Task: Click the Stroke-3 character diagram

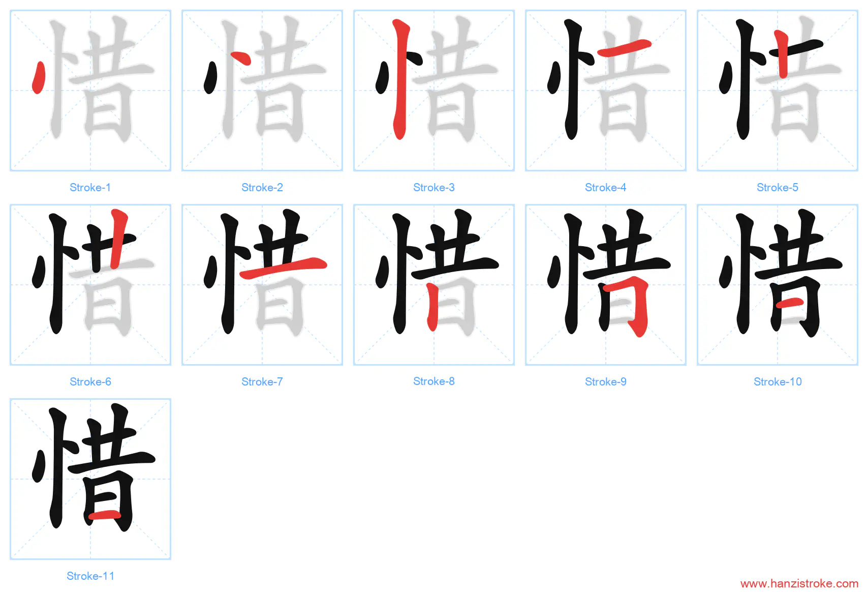Action: 434,91
